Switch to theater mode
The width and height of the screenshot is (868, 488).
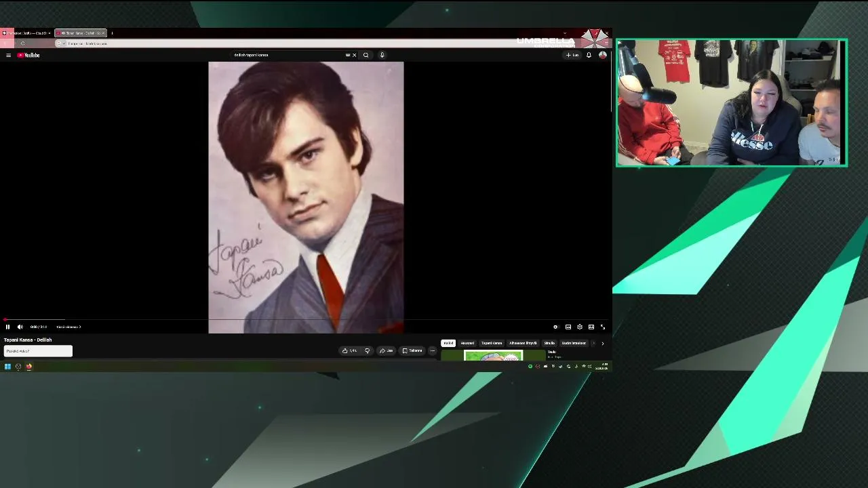coord(591,327)
